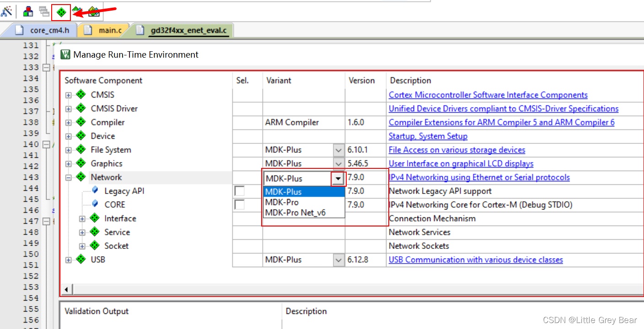Click the grayed Manage Multi-Project Workspace icon

pyautogui.click(x=44, y=11)
